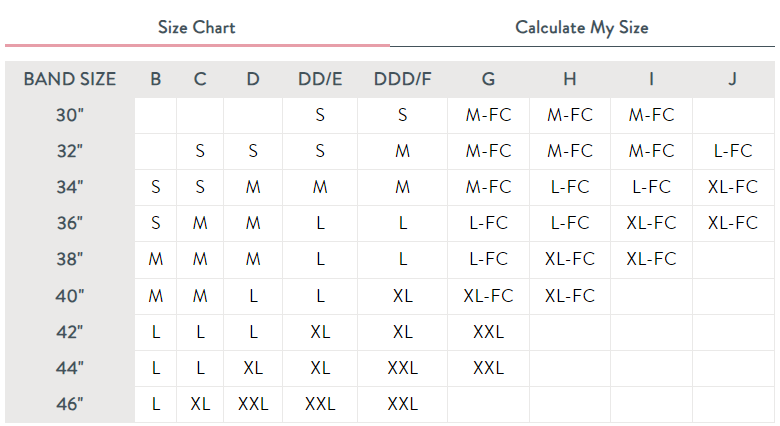
Task: Click the 40" row H column XL-FC cell
Action: pos(569,296)
